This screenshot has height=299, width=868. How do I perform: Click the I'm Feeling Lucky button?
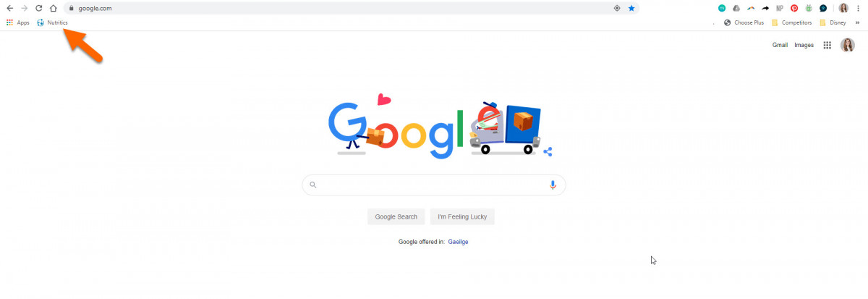pos(463,216)
